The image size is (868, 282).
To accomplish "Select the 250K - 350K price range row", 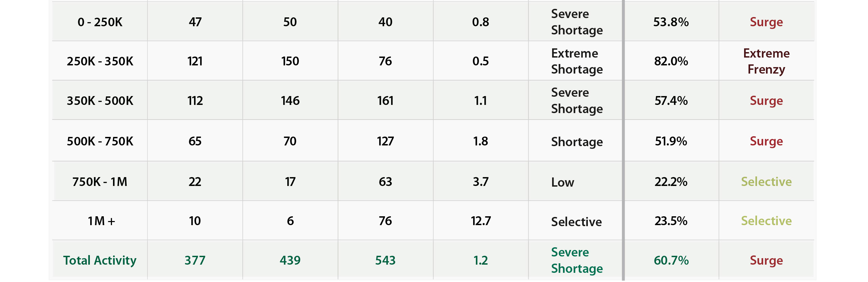I will click(433, 61).
